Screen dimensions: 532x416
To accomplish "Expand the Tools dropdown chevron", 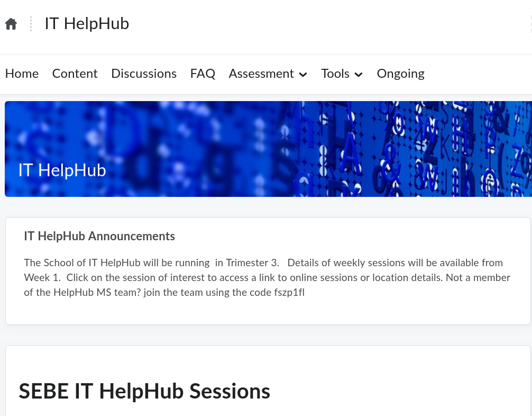I will 358,75.
